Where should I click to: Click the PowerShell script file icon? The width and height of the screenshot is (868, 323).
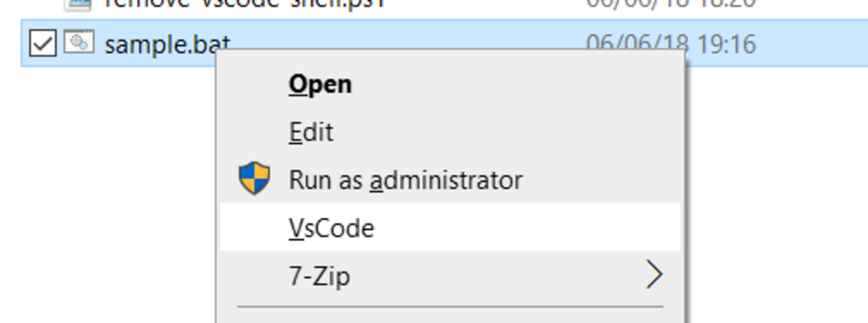click(78, 4)
